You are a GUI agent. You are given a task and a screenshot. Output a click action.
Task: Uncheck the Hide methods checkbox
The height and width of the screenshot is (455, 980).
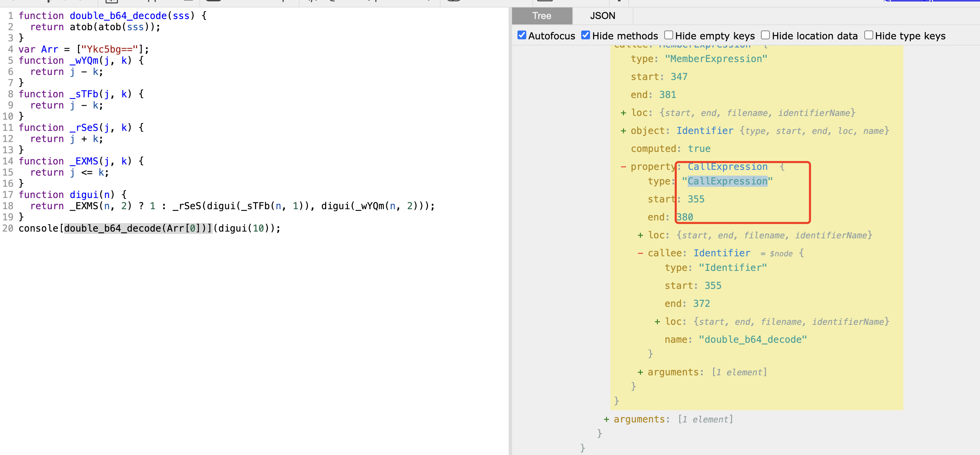[x=586, y=35]
